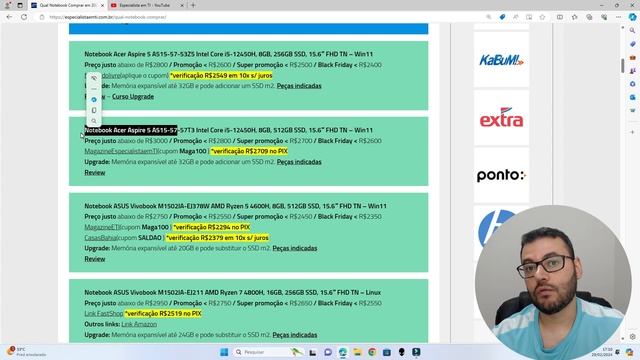This screenshot has width=640, height=360.
Task: Open the Link FastShop link
Action: point(104,313)
